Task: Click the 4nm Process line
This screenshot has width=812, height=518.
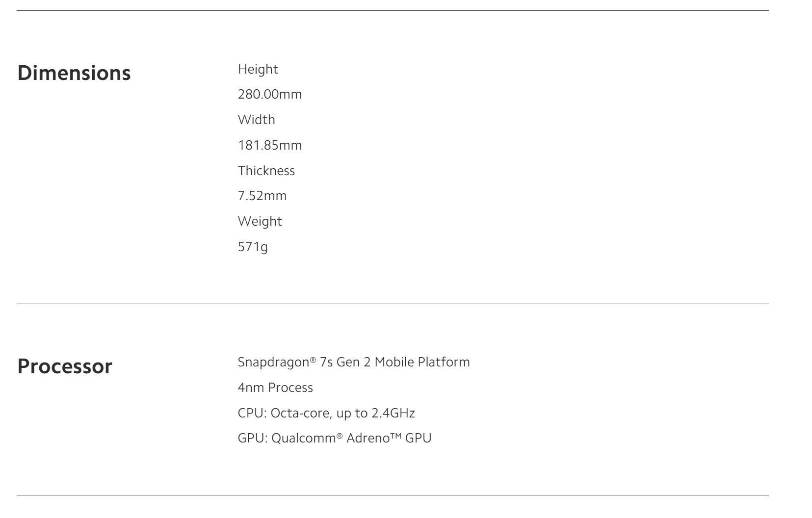Action: coord(275,388)
